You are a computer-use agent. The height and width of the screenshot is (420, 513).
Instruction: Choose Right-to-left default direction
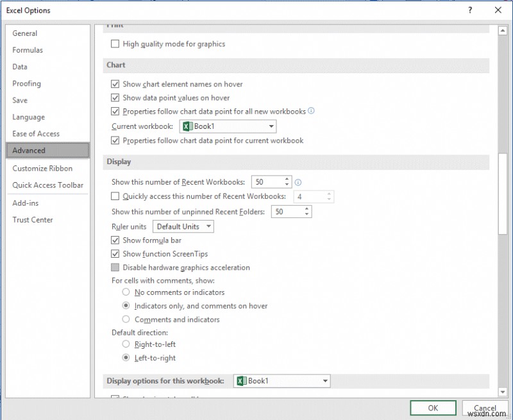(x=125, y=344)
